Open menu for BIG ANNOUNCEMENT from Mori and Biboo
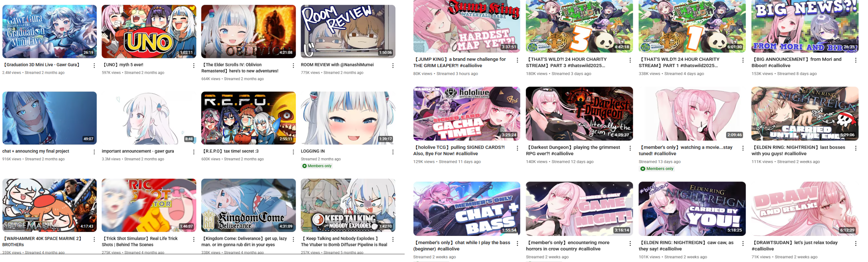Image resolution: width=868 pixels, height=262 pixels. [x=856, y=60]
